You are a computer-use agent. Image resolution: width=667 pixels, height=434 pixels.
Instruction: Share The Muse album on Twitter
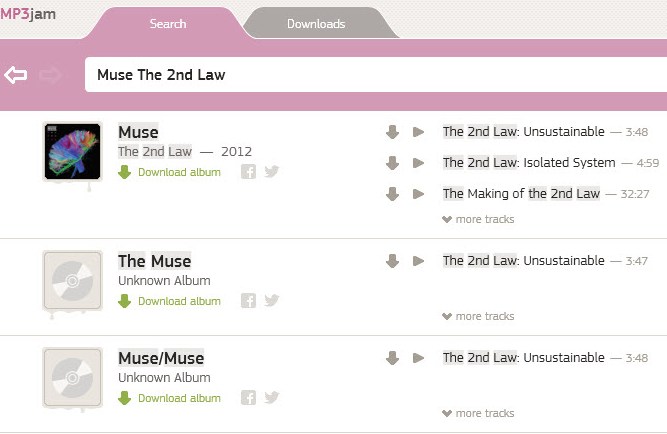pos(271,300)
